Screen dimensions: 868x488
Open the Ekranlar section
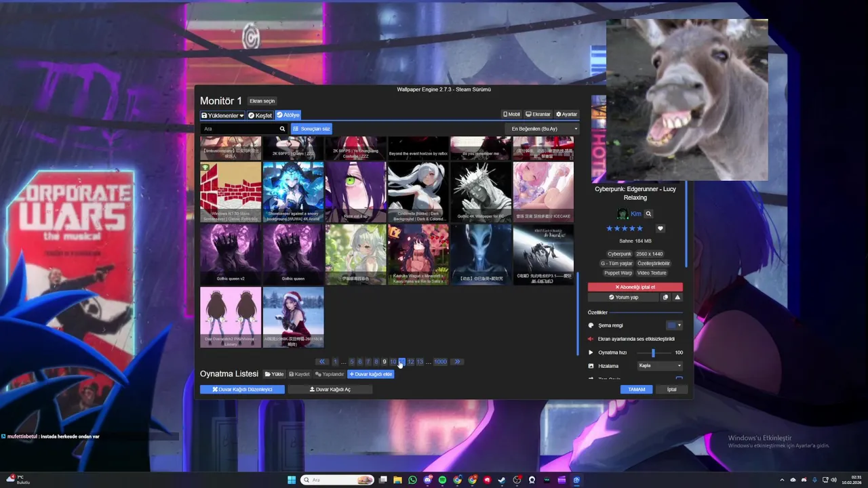click(x=538, y=115)
